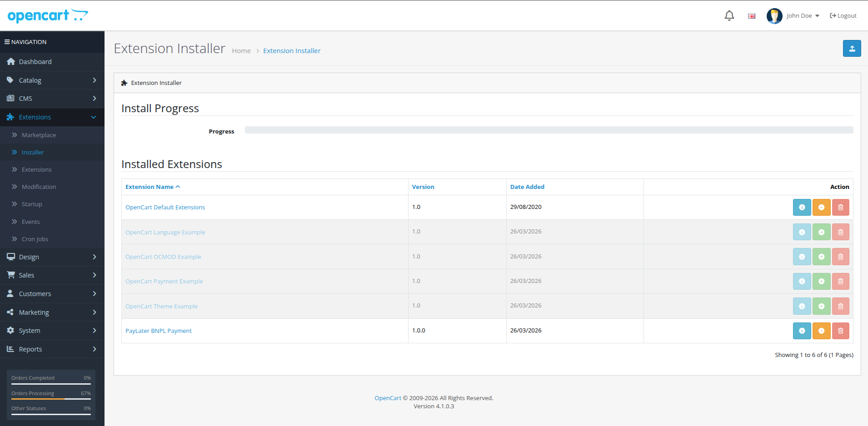
Task: Expand the Marketing menu
Action: pos(52,312)
